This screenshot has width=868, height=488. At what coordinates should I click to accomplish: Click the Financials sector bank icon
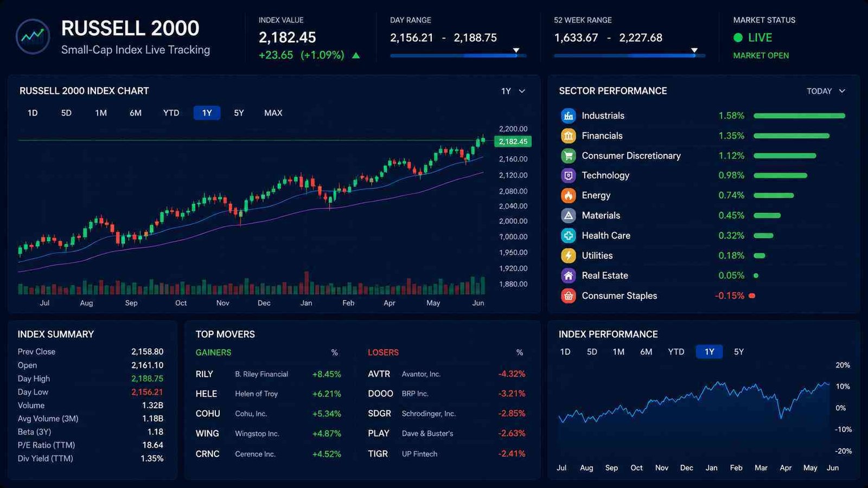(x=568, y=136)
